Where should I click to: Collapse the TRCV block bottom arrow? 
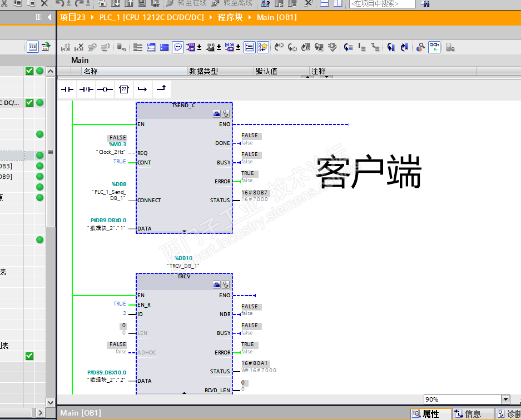point(185,393)
